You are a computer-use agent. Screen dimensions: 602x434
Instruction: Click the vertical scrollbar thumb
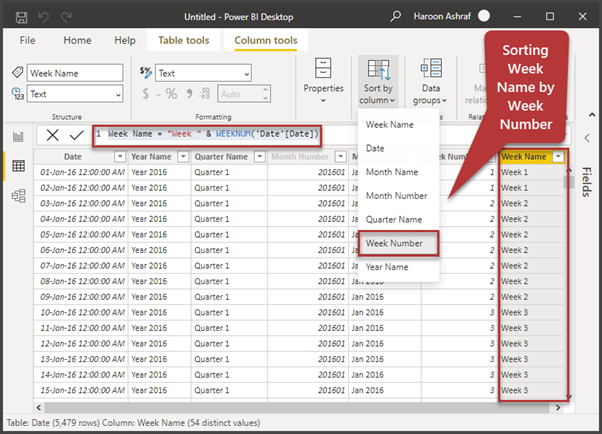pos(567,182)
